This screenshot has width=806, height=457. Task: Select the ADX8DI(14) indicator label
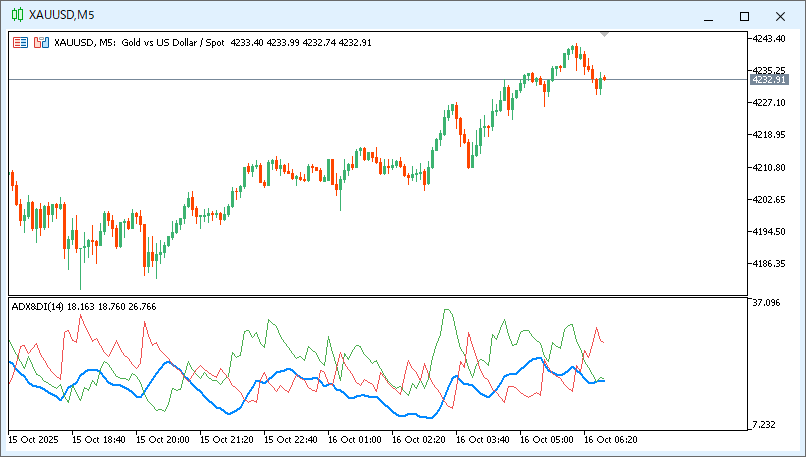36,306
